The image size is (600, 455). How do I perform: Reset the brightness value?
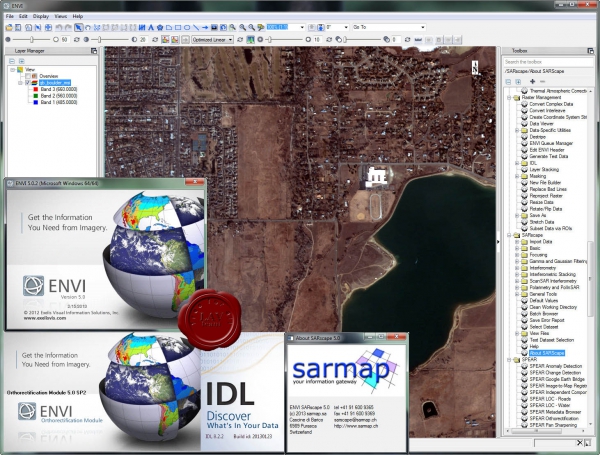[x=77, y=39]
